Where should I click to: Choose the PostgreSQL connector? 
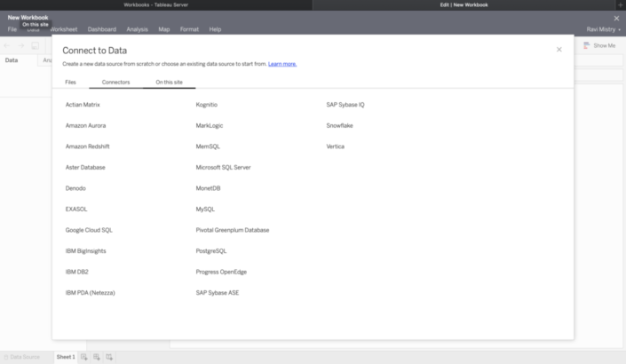pyautogui.click(x=211, y=251)
